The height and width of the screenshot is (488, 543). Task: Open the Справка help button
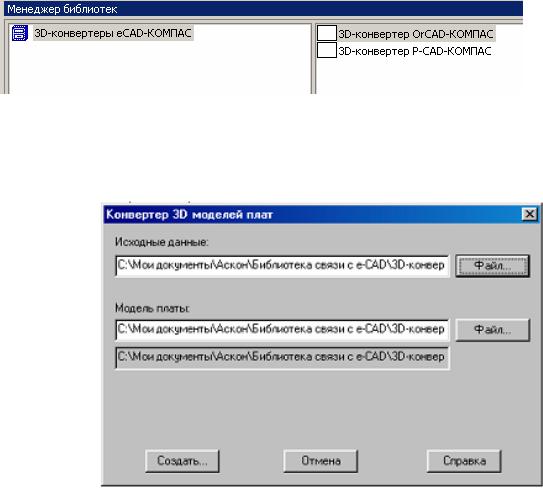(x=464, y=461)
